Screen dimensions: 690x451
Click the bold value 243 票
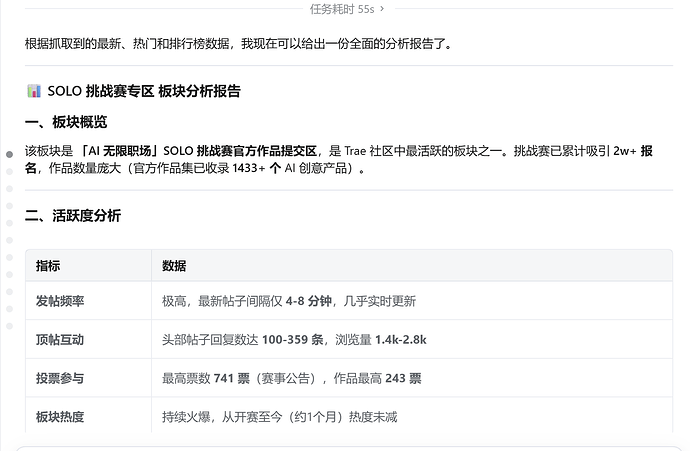click(x=404, y=378)
